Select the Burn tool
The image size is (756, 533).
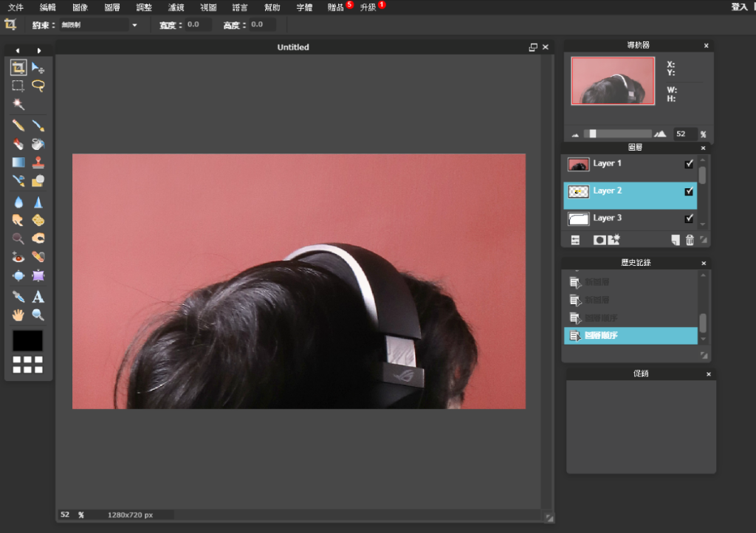38,238
